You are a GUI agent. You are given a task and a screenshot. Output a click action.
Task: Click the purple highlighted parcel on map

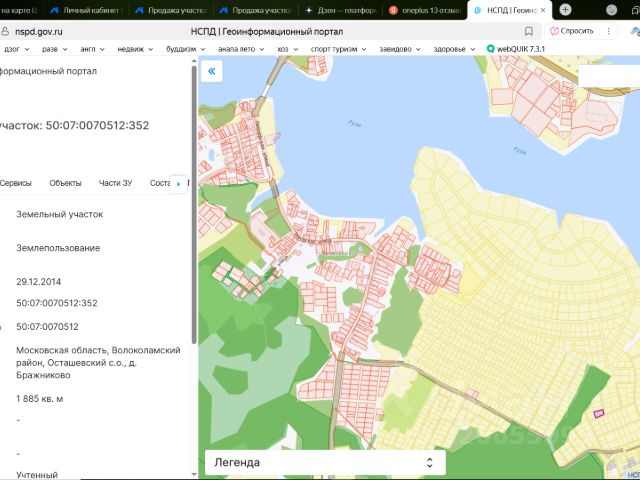click(x=600, y=412)
